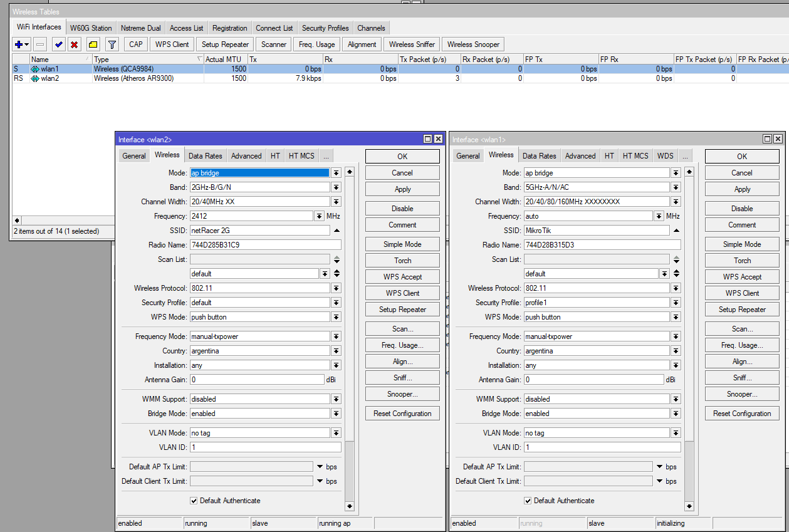Click the Radio Name field in wlan2 dialog
Image resolution: width=789 pixels, height=532 pixels.
tap(265, 245)
